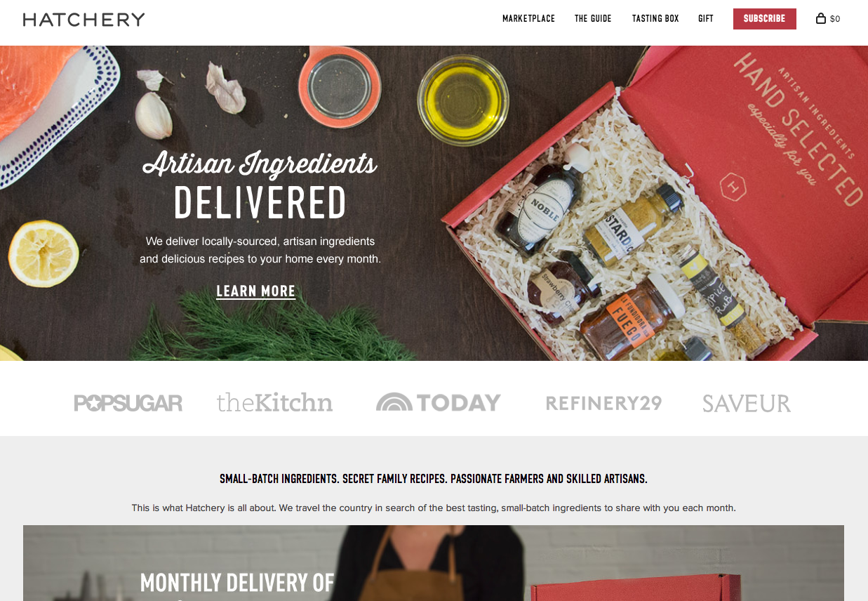Go to The Guide navigation link
Screen dimensions: 868x601
coord(593,19)
